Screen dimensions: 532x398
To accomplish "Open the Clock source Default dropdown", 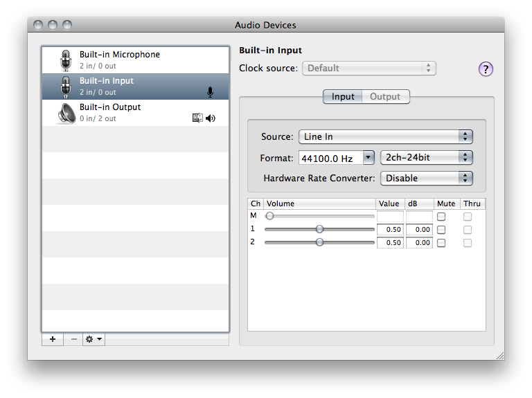I will pyautogui.click(x=369, y=68).
